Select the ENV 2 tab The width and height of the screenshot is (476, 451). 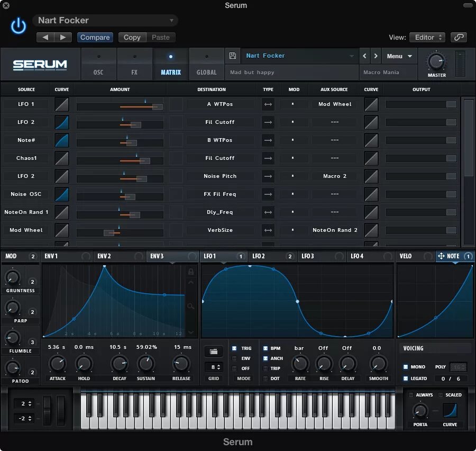click(x=120, y=256)
